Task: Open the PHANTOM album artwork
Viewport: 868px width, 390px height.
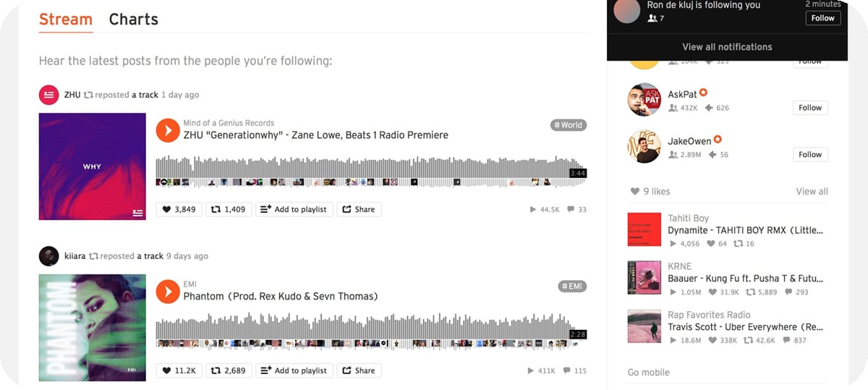Action: (x=93, y=328)
